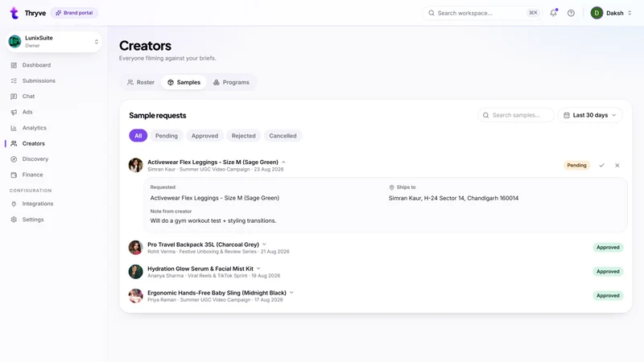Focus the Search workspace field
The width and height of the screenshot is (644, 362).
pos(482,13)
